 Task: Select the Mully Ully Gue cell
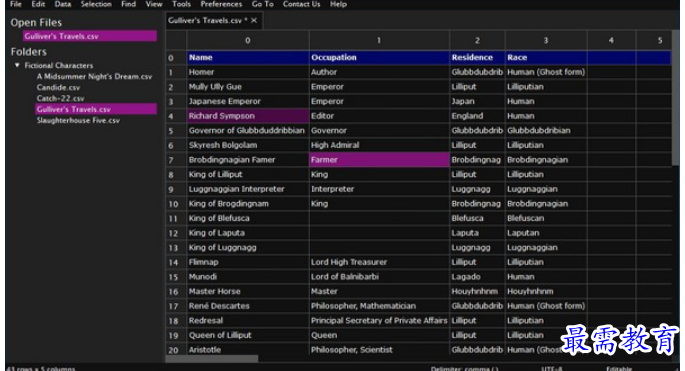[248, 87]
